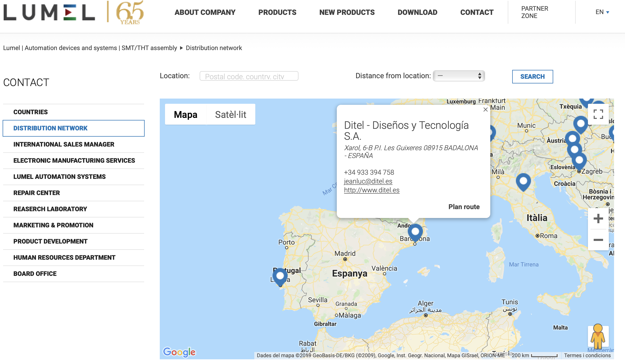625x364 pixels.
Task: Toggle fullscreen map view
Action: [x=598, y=114]
